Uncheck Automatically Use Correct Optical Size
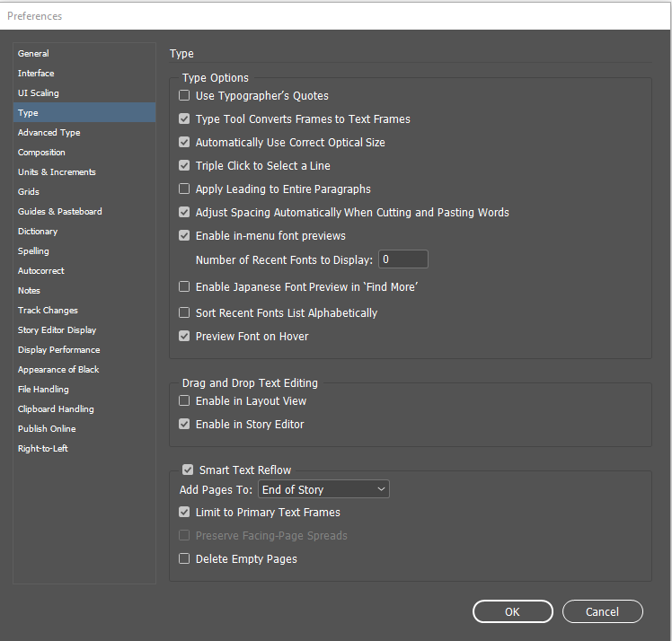672x641 pixels. point(184,143)
